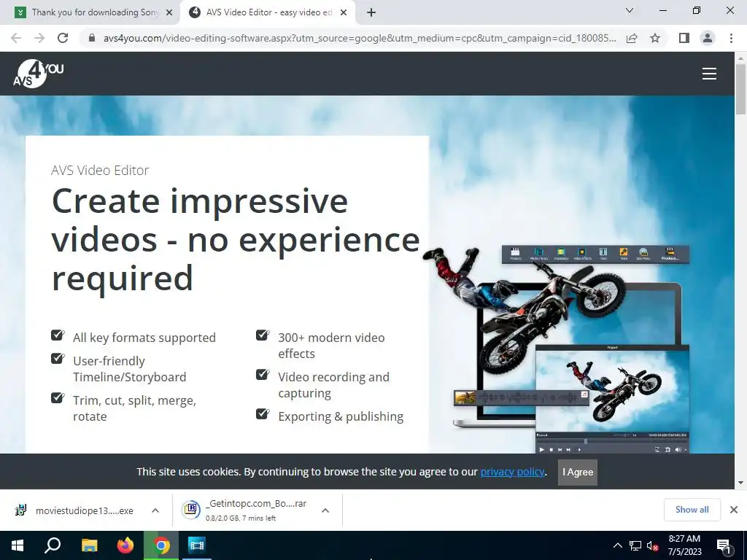
Task: Open the hamburger navigation menu
Action: click(709, 74)
